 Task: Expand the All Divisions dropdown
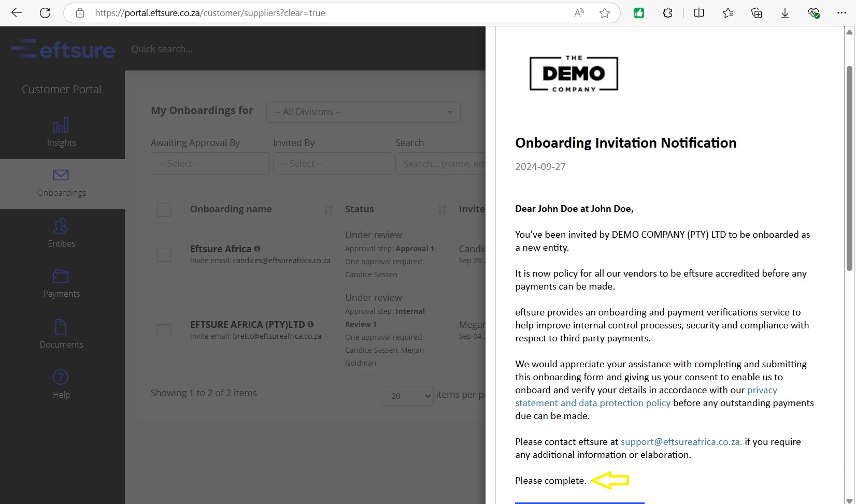click(363, 112)
